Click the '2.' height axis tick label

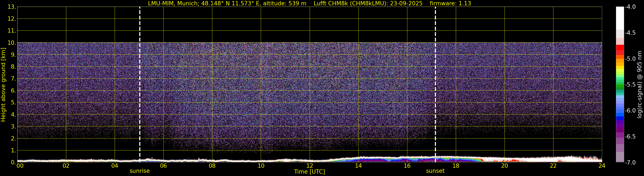13,139
